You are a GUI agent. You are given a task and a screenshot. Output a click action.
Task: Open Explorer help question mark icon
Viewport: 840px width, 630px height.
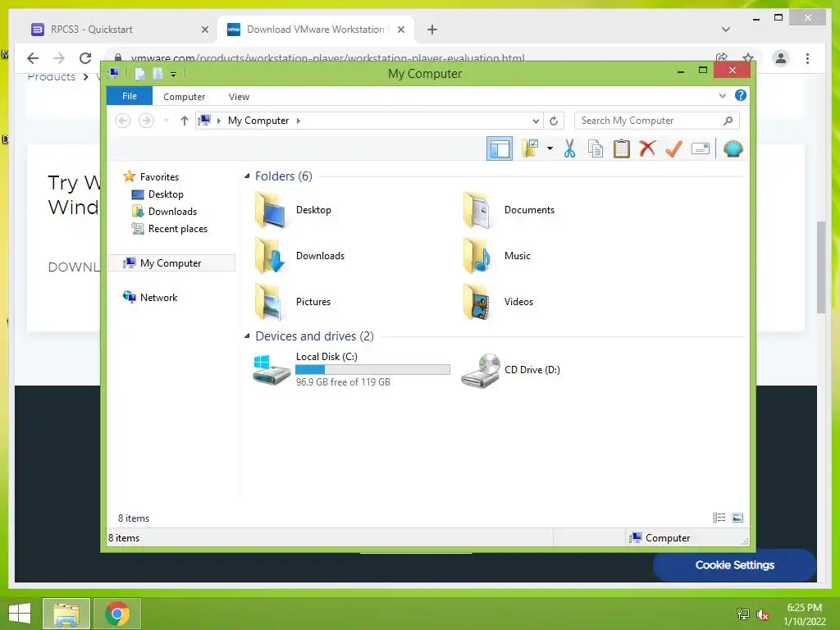(741, 95)
